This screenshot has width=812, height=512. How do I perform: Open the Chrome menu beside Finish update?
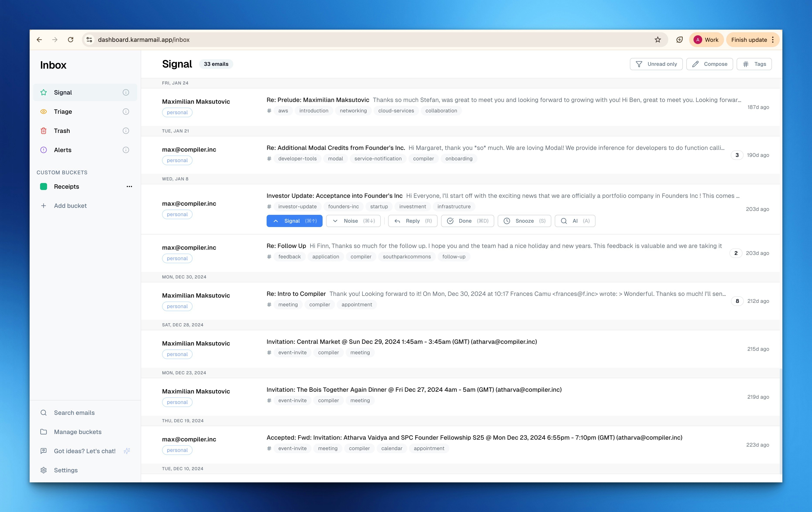[773, 40]
